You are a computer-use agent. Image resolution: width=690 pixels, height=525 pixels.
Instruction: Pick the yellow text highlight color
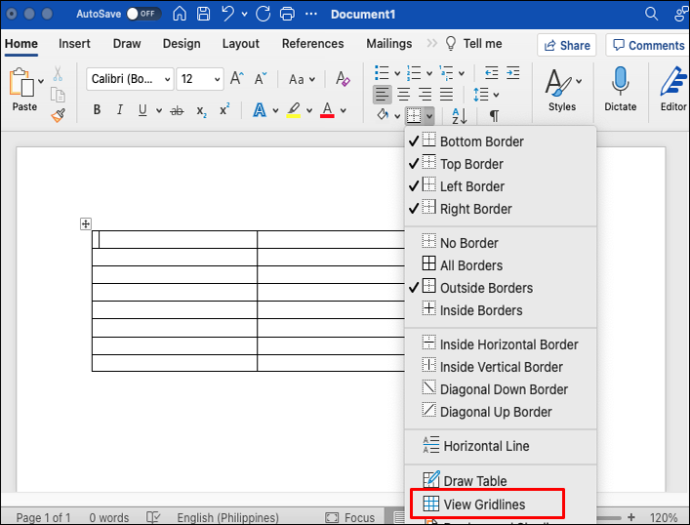click(294, 110)
